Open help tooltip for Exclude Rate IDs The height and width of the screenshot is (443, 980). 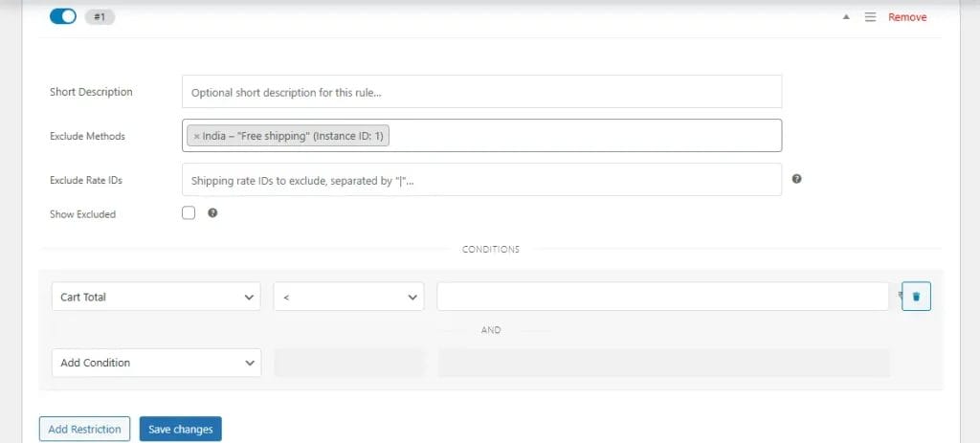[x=797, y=179]
